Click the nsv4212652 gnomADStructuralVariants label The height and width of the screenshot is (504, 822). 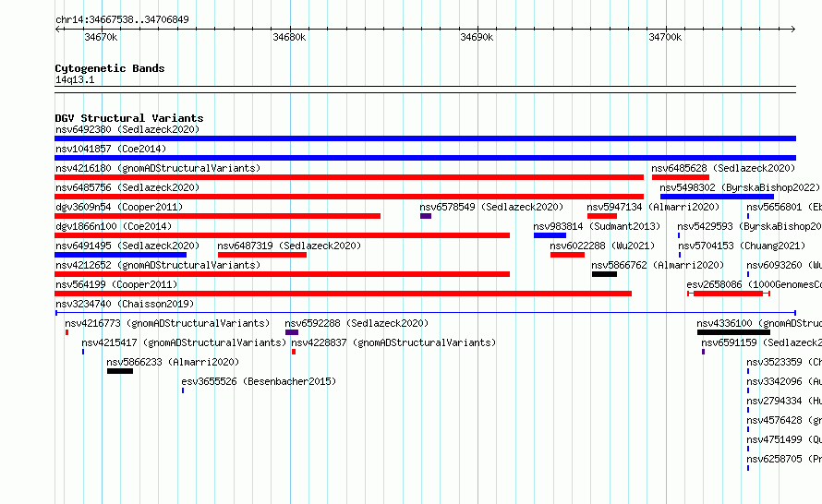pos(158,265)
